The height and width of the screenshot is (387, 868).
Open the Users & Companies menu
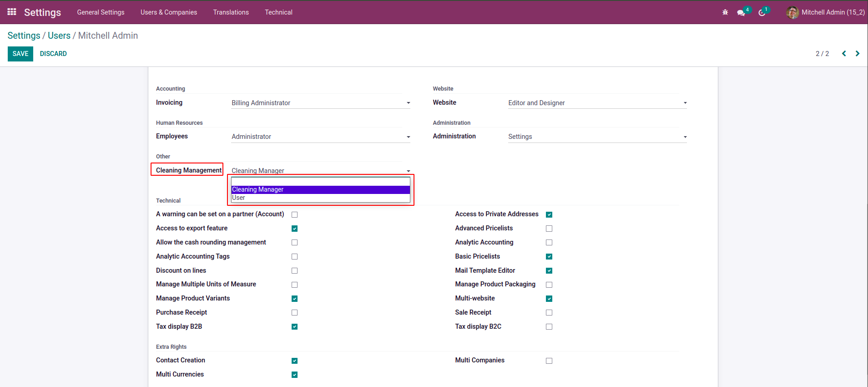(168, 12)
